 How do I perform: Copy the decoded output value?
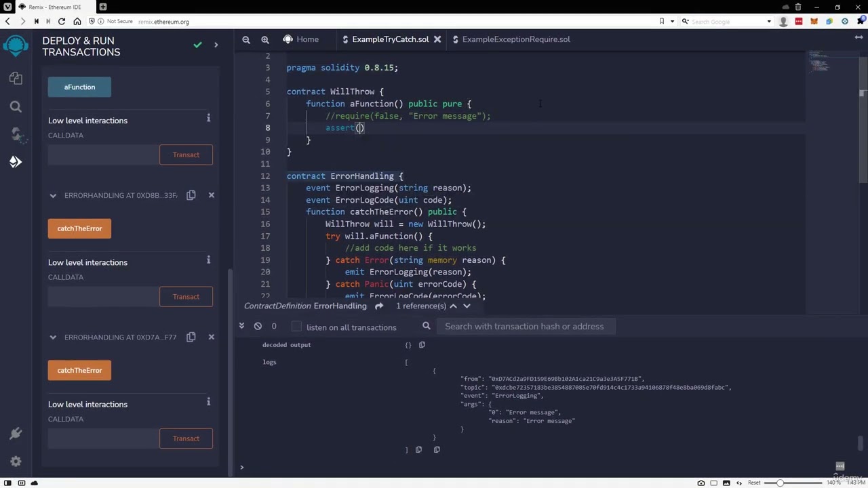[422, 345]
